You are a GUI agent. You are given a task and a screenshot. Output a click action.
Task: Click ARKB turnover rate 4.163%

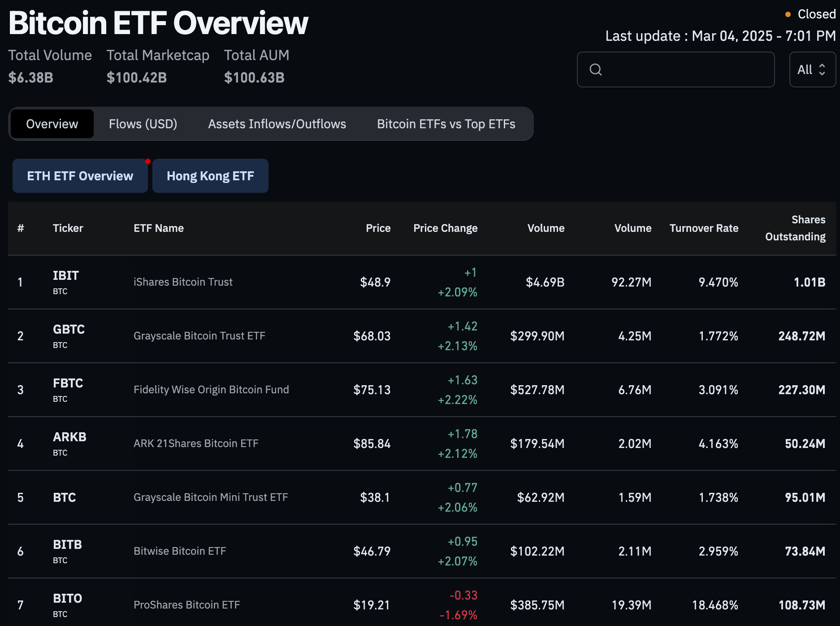coord(718,443)
